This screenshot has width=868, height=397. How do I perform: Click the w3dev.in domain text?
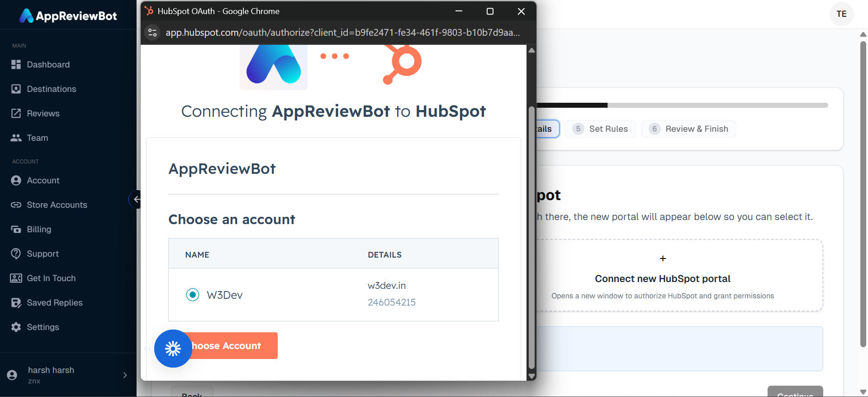click(387, 286)
